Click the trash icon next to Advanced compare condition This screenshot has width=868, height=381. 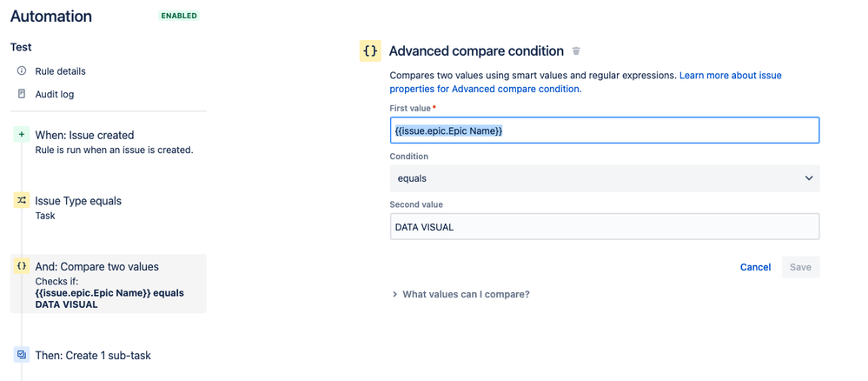coord(576,51)
